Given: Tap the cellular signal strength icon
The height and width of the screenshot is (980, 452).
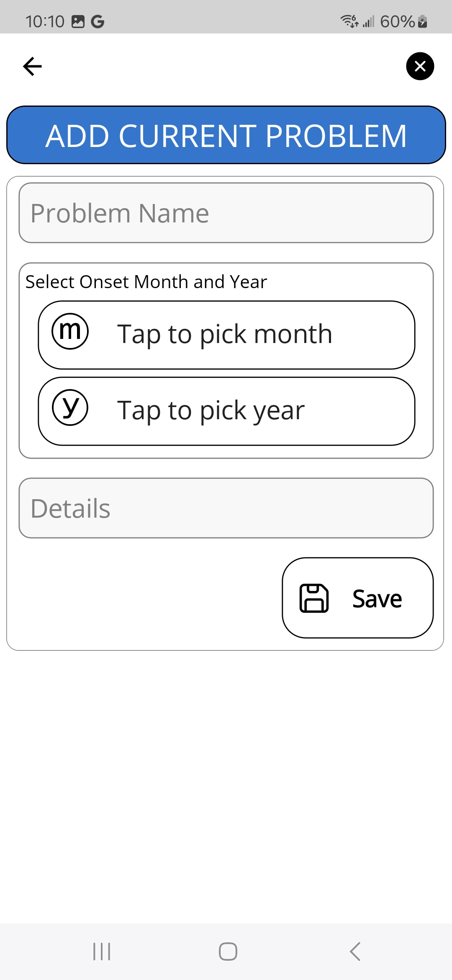Looking at the screenshot, I should pyautogui.click(x=368, y=21).
